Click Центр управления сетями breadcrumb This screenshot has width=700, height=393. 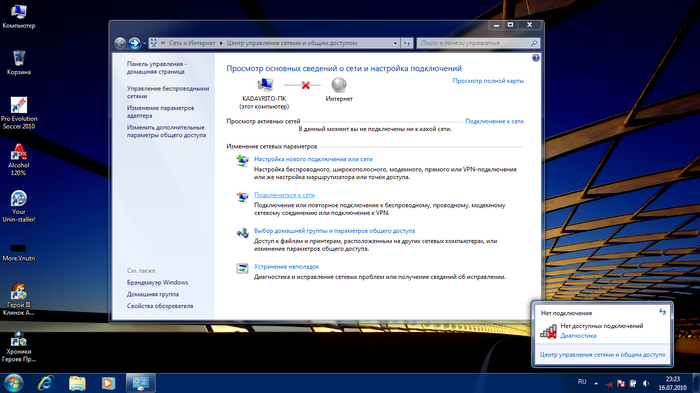tap(292, 43)
